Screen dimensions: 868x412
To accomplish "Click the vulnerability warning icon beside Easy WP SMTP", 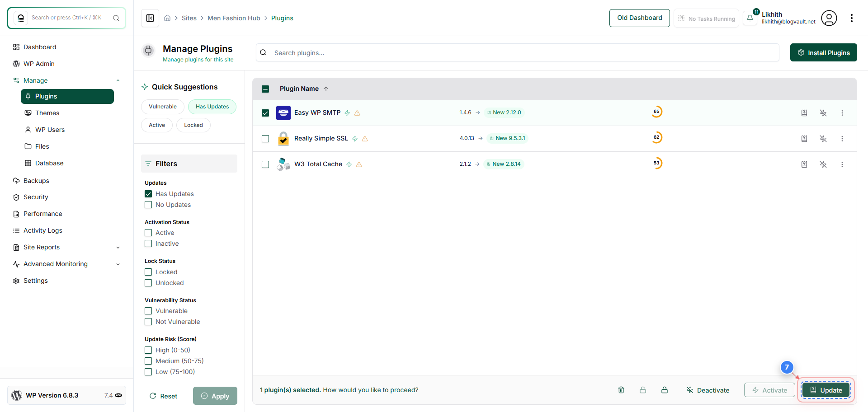I will pyautogui.click(x=357, y=113).
